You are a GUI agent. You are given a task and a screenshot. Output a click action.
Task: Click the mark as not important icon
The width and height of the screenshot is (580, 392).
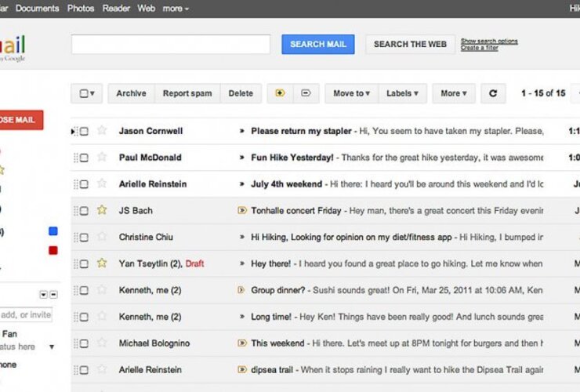tap(306, 93)
